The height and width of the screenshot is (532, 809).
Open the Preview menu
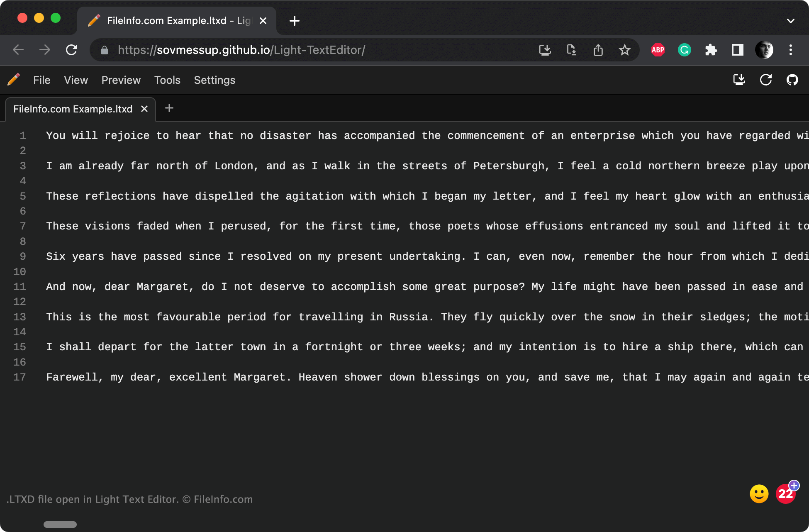[121, 80]
